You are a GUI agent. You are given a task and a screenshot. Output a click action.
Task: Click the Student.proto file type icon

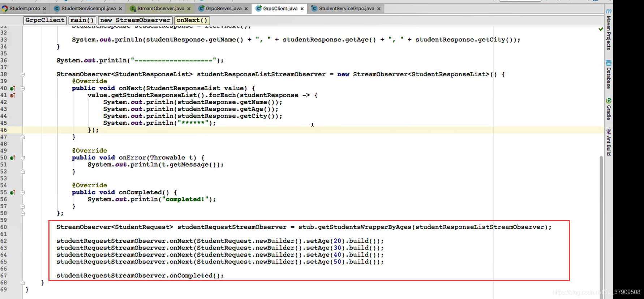pos(5,8)
